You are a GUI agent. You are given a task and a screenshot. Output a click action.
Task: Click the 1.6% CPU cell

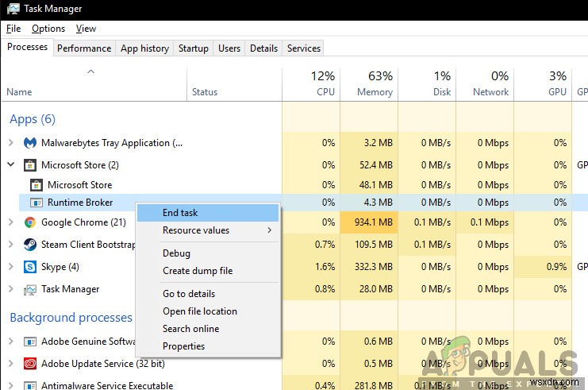311,267
